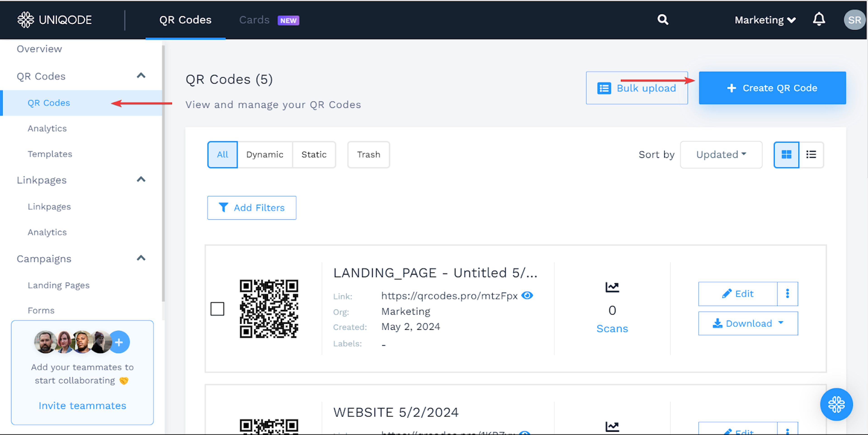Screen dimensions: 868x435
Task: Open the Sort by Updated dropdown
Action: pos(721,155)
